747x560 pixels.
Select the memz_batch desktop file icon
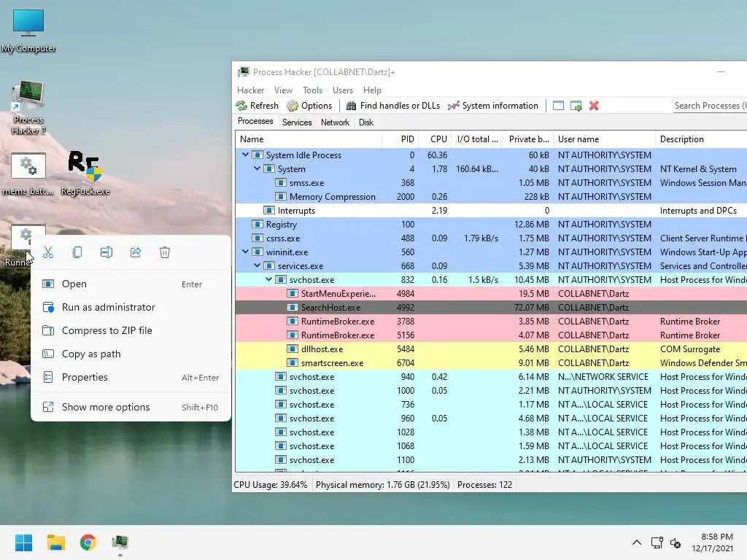coord(28,174)
